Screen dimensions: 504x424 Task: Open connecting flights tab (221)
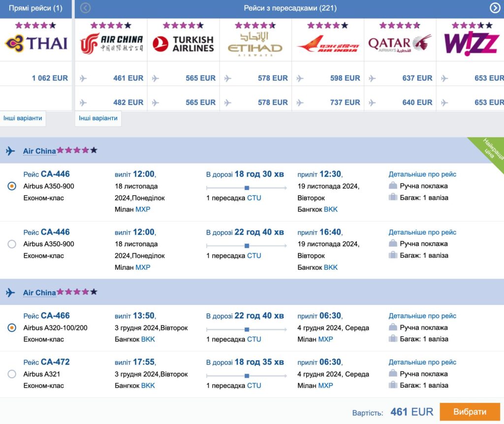290,8
